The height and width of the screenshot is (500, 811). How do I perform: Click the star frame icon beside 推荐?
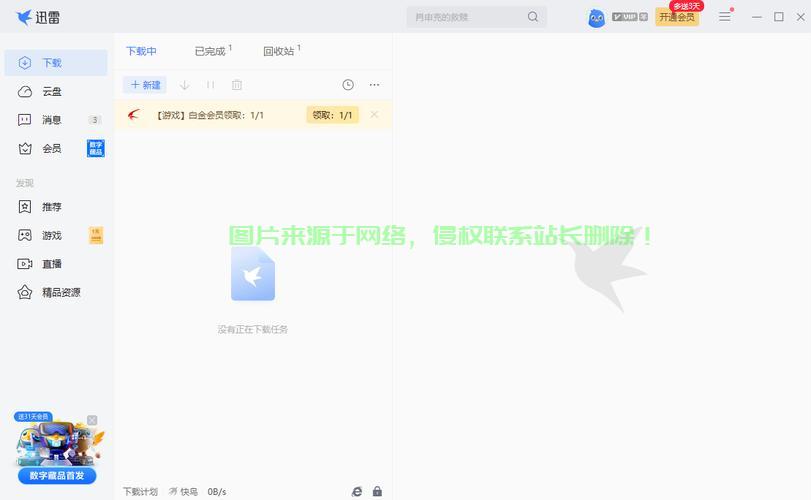pos(25,207)
